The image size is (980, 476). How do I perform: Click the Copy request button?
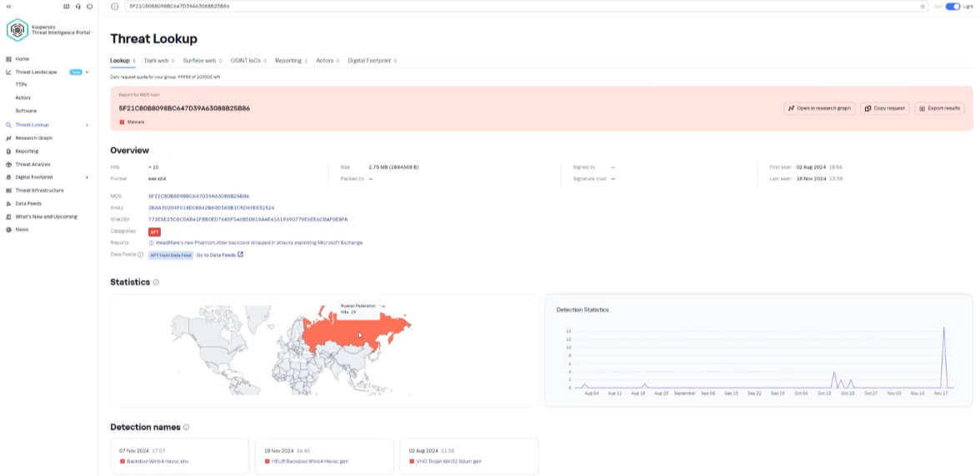[x=884, y=108]
